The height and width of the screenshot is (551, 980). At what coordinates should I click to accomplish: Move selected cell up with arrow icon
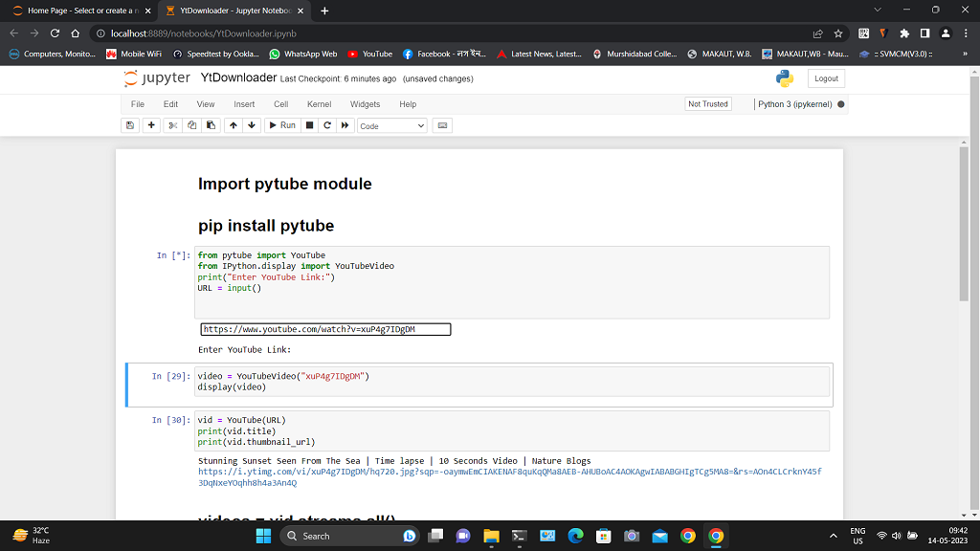pyautogui.click(x=234, y=125)
